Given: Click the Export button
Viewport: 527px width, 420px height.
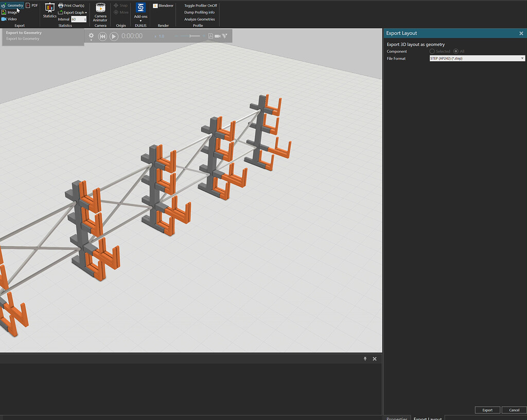Looking at the screenshot, I should click(487, 410).
